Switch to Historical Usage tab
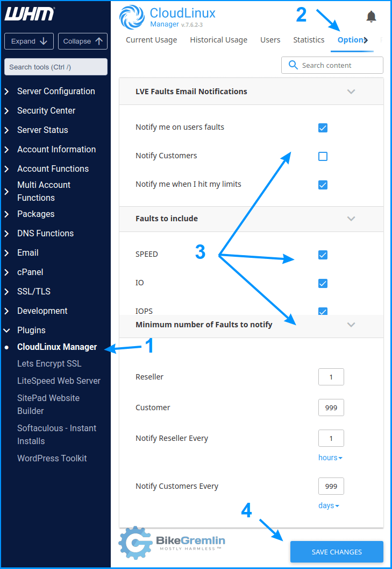The width and height of the screenshot is (392, 569). (x=219, y=40)
